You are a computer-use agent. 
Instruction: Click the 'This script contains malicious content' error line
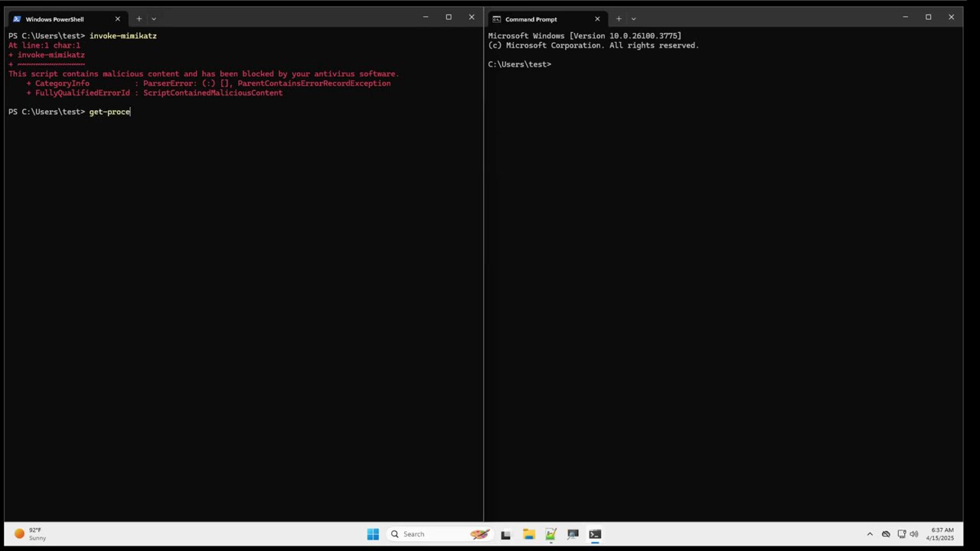point(204,74)
